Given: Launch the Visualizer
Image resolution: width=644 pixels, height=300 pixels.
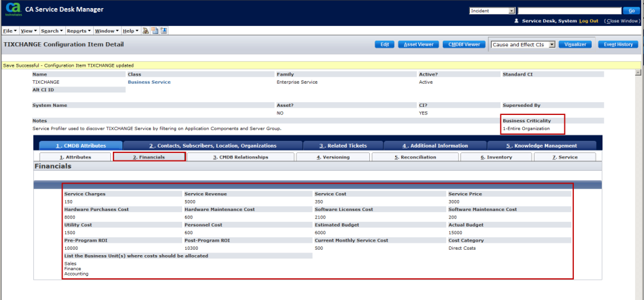Looking at the screenshot, I should [575, 44].
